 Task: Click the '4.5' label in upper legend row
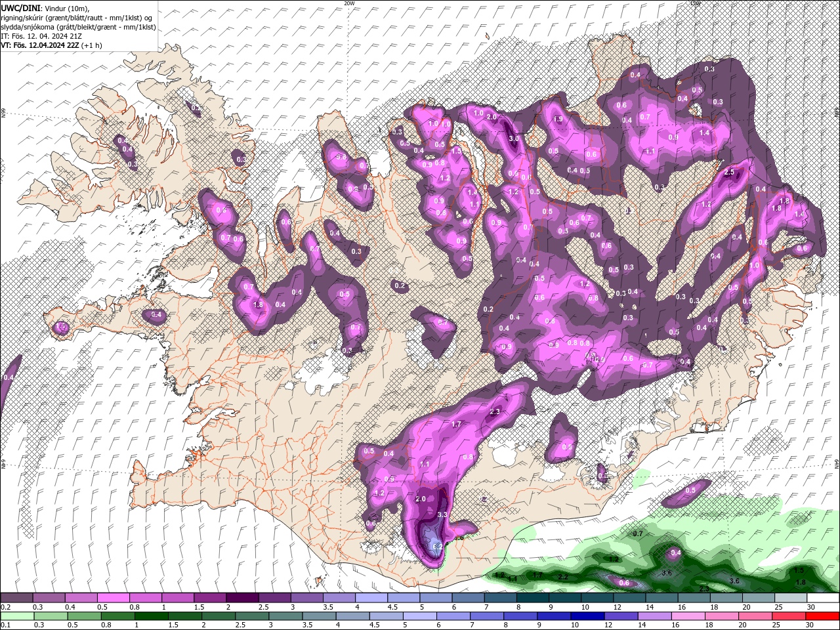point(392,607)
